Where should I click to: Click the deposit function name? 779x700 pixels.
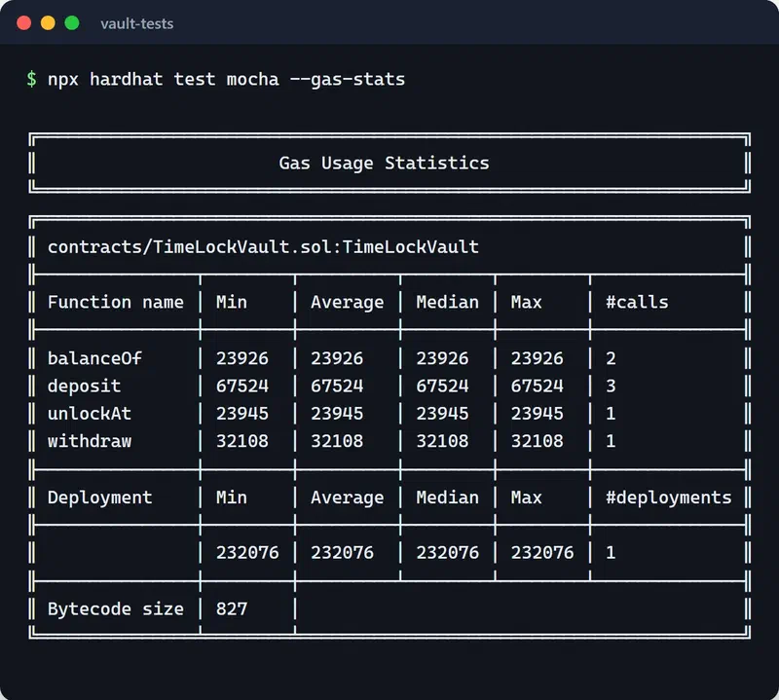(84, 386)
